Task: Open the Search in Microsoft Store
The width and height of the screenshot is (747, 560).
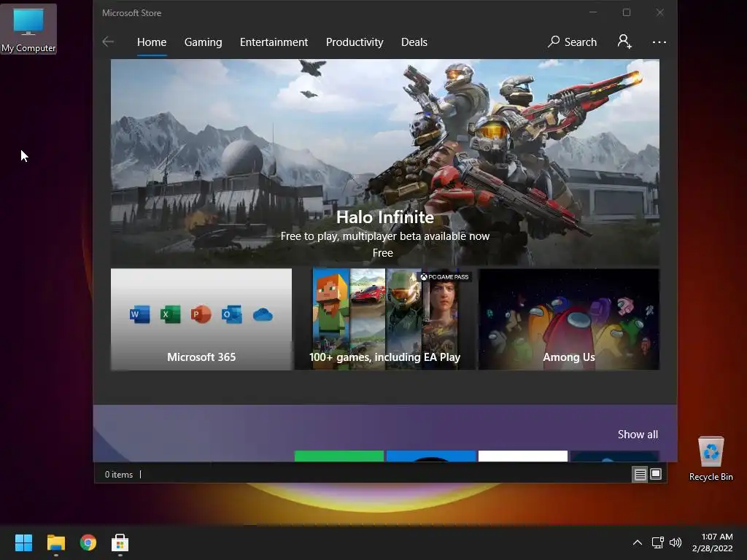Action: [572, 42]
